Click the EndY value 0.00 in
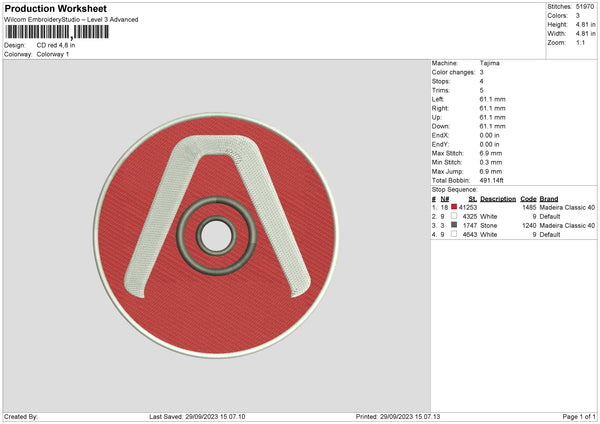Image resolution: width=600 pixels, height=424 pixels. pos(489,145)
